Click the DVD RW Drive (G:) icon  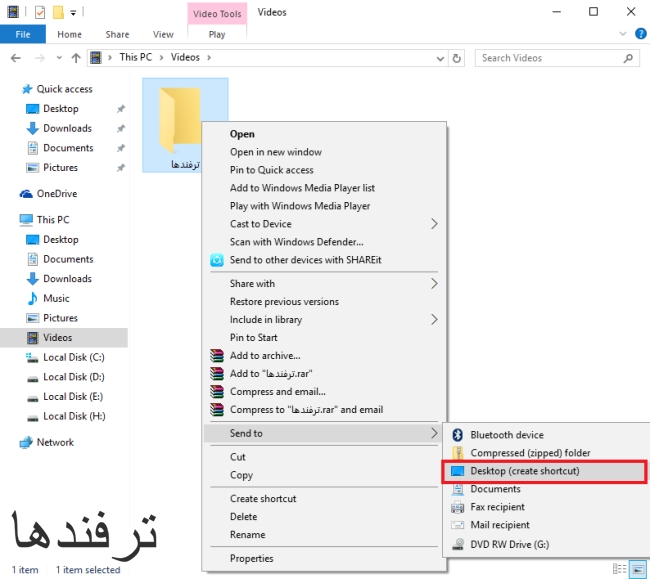[x=458, y=545]
